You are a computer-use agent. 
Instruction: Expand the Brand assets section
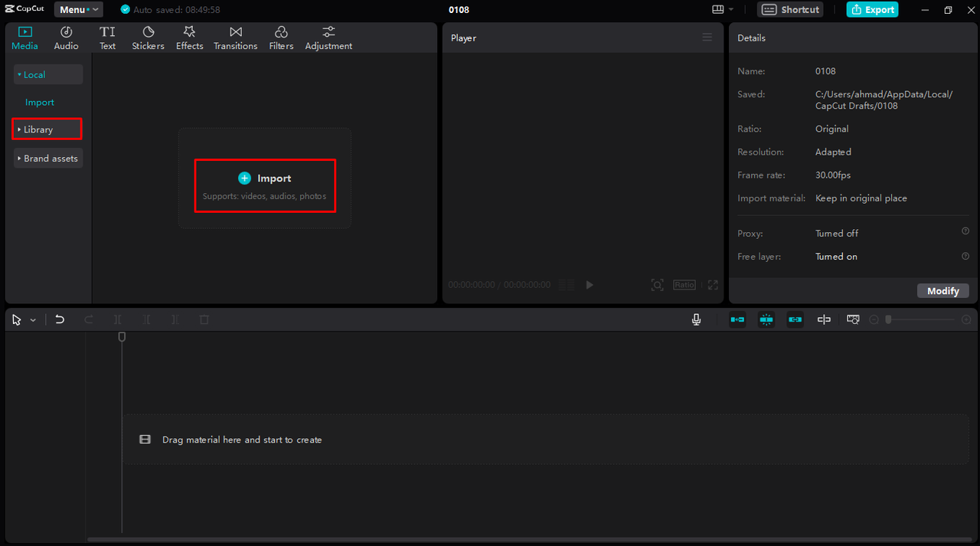[x=48, y=159]
